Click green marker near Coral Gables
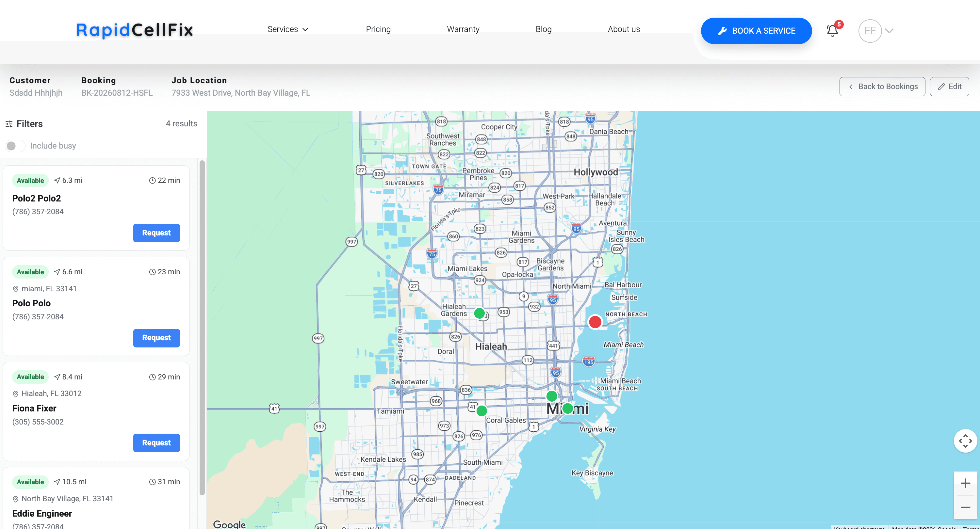This screenshot has width=980, height=529. tap(482, 411)
